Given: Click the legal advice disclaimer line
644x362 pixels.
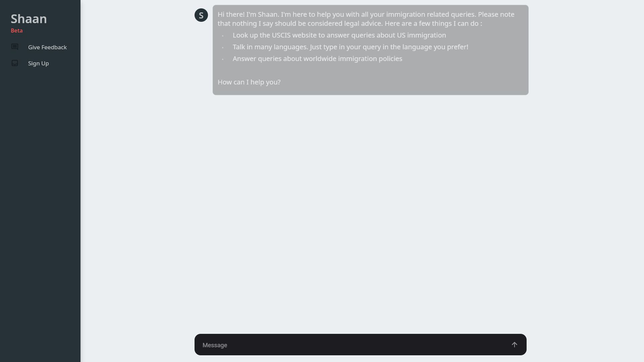Looking at the screenshot, I should (350, 23).
